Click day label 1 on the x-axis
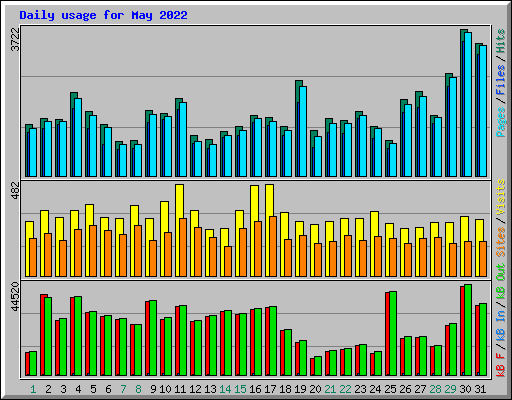This screenshot has height=400, width=512. [33, 389]
